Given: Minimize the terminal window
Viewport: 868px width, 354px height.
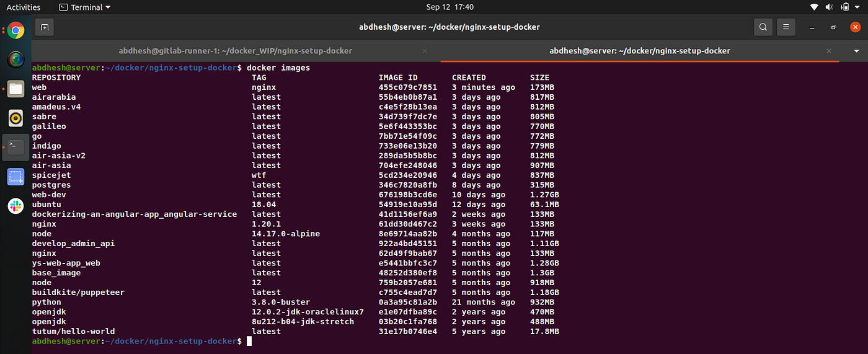Looking at the screenshot, I should tap(813, 27).
